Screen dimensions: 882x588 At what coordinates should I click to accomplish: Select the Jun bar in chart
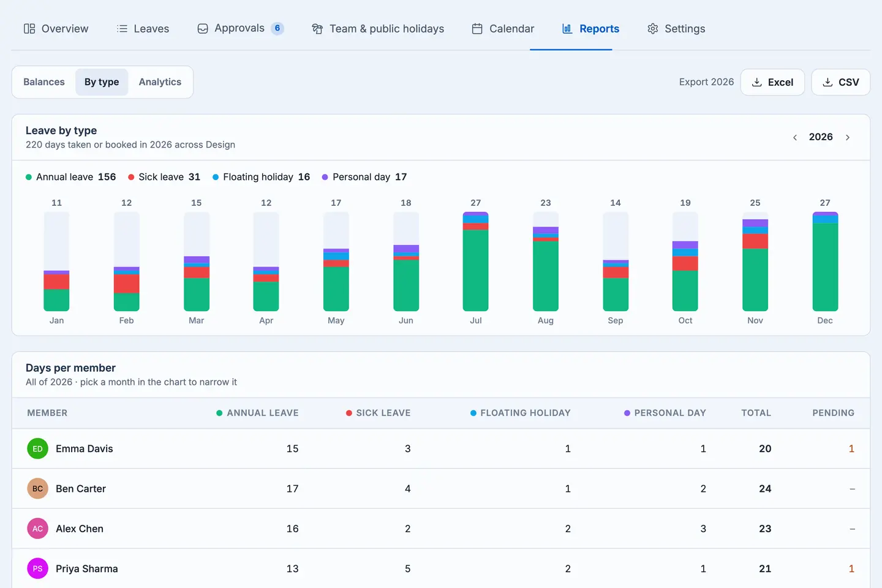click(406, 262)
